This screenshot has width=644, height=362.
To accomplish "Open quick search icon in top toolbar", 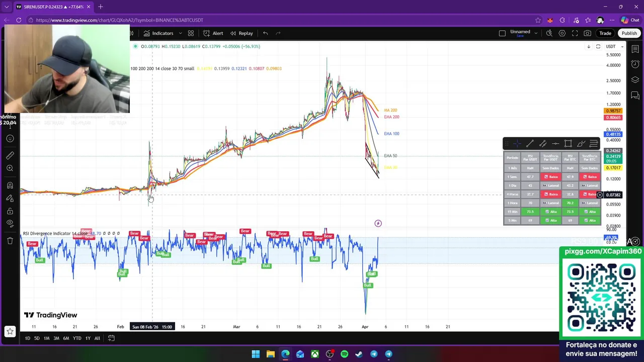I will (x=549, y=33).
